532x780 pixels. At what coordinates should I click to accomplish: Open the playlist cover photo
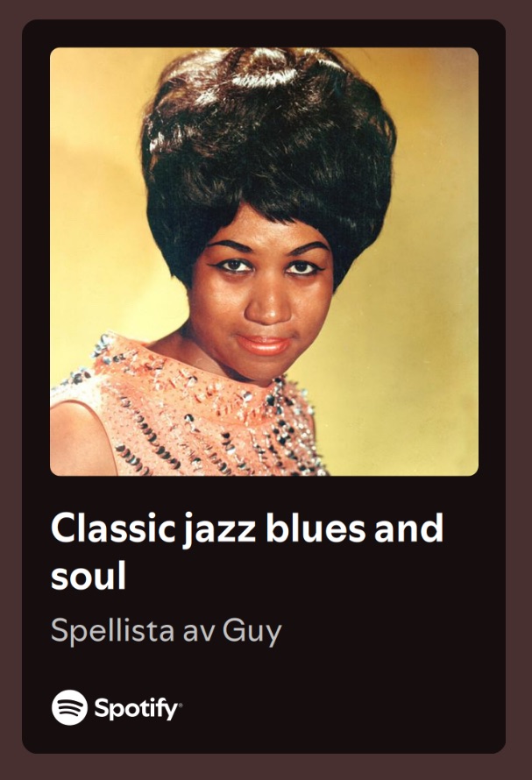(x=265, y=262)
